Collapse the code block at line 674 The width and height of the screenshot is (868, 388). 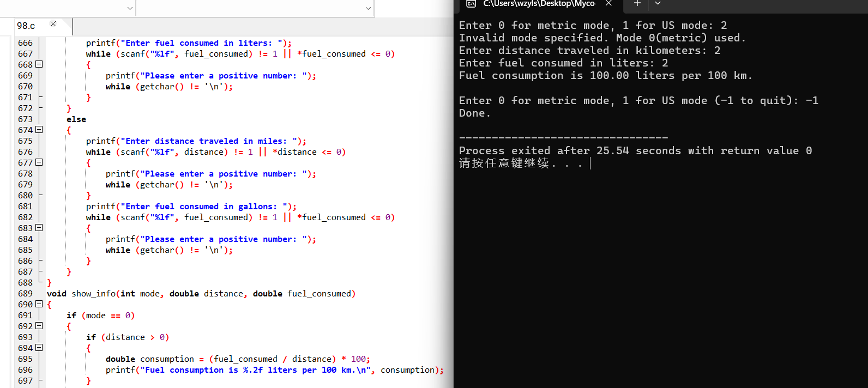[39, 130]
